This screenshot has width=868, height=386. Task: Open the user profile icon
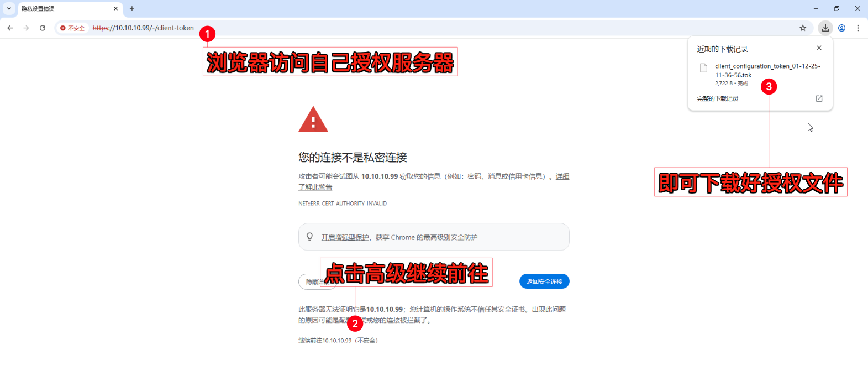coord(841,28)
